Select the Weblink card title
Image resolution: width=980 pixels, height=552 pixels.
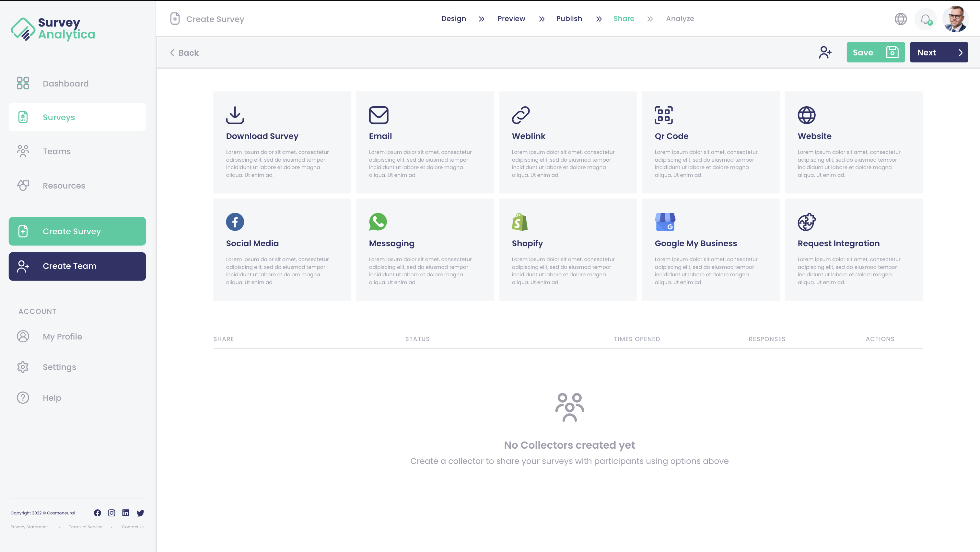529,136
